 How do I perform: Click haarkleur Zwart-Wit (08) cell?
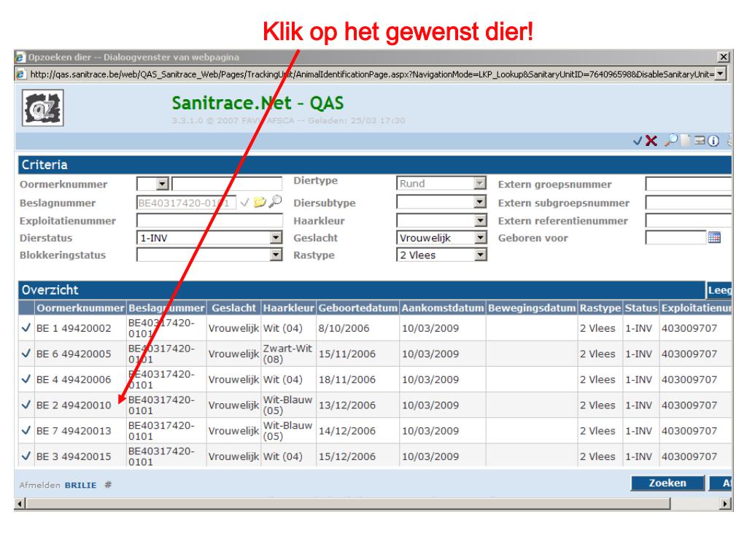pos(287,354)
